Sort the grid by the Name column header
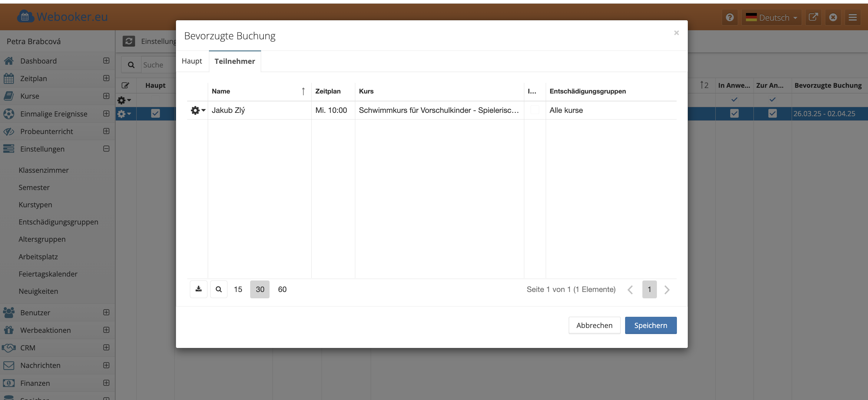Screen dimensions: 868x400 221,91
